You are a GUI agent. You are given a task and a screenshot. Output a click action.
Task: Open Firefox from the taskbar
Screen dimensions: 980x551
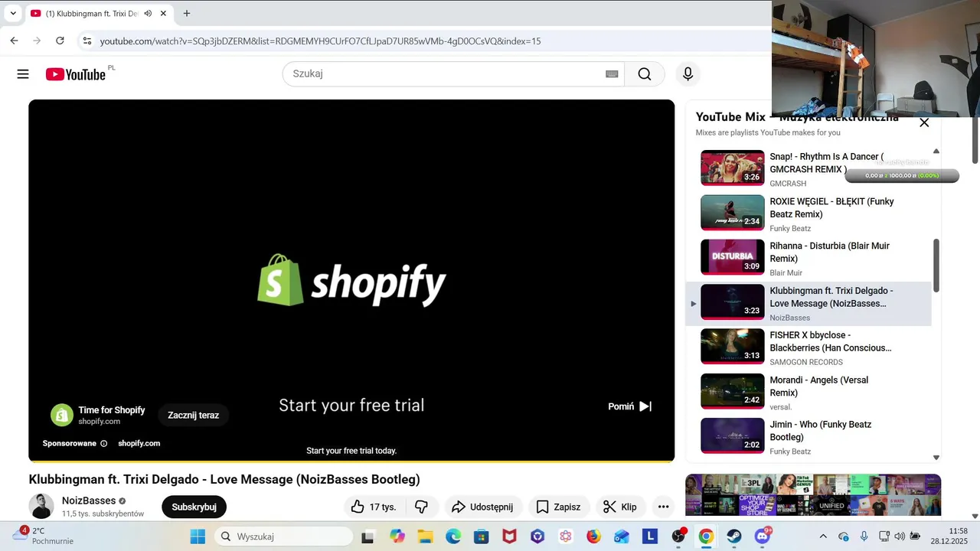(593, 536)
